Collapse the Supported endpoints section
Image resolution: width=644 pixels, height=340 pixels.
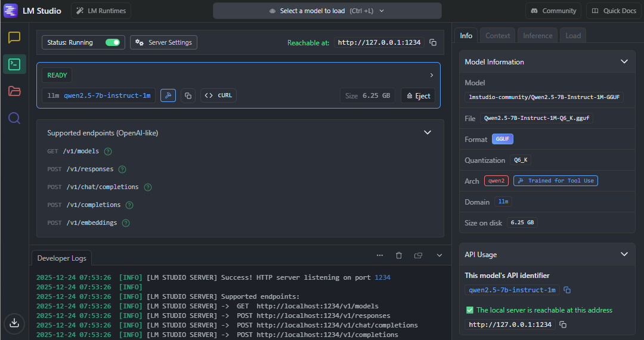(427, 132)
